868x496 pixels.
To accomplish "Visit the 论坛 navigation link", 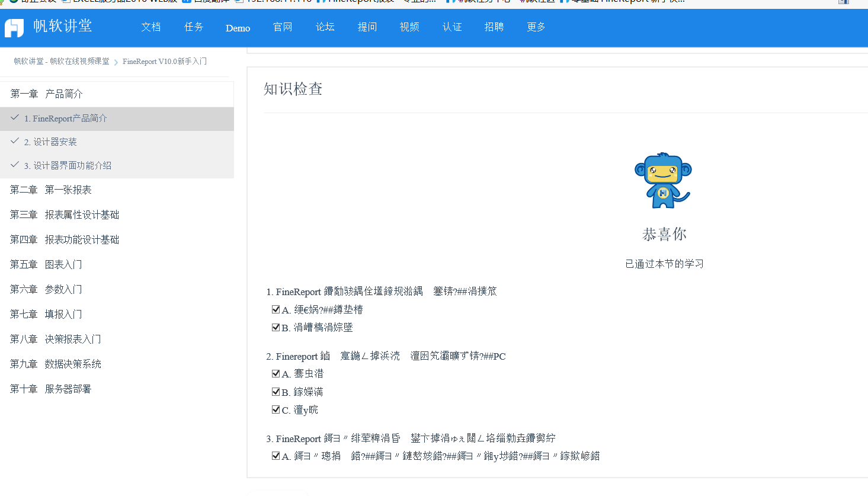I will pyautogui.click(x=325, y=27).
